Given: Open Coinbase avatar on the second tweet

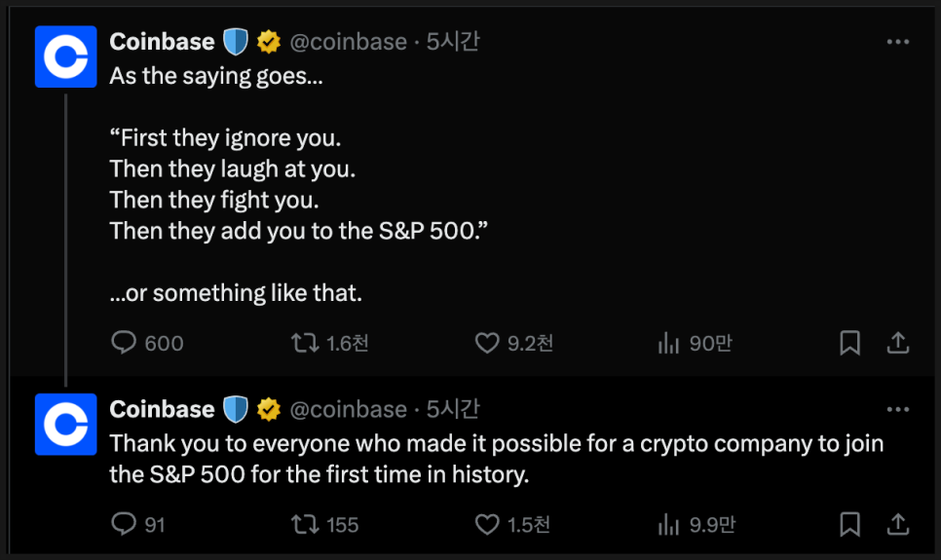Looking at the screenshot, I should (x=66, y=425).
